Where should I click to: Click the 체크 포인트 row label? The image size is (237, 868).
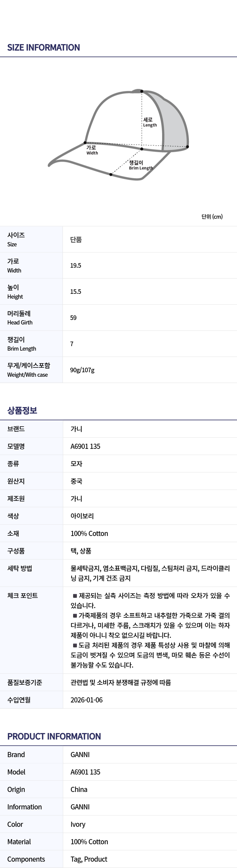point(22,595)
